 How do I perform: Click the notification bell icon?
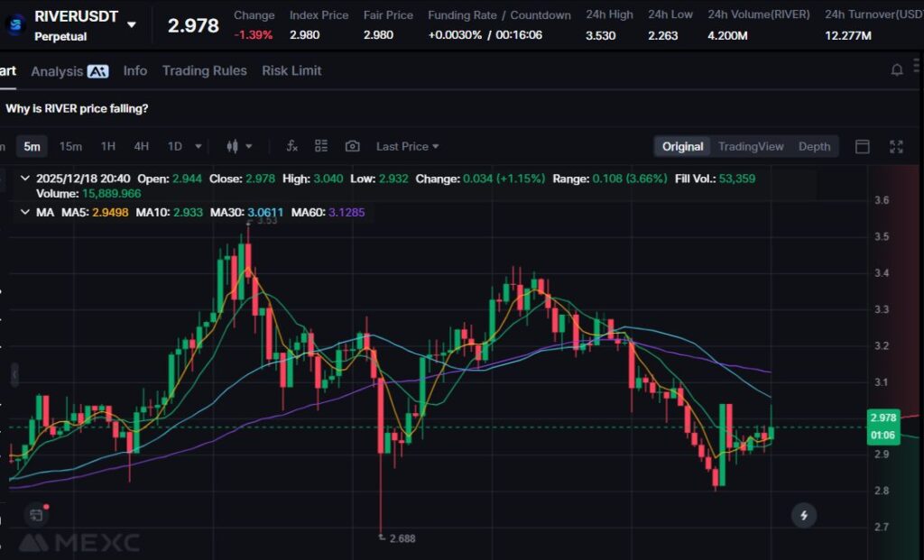897,70
